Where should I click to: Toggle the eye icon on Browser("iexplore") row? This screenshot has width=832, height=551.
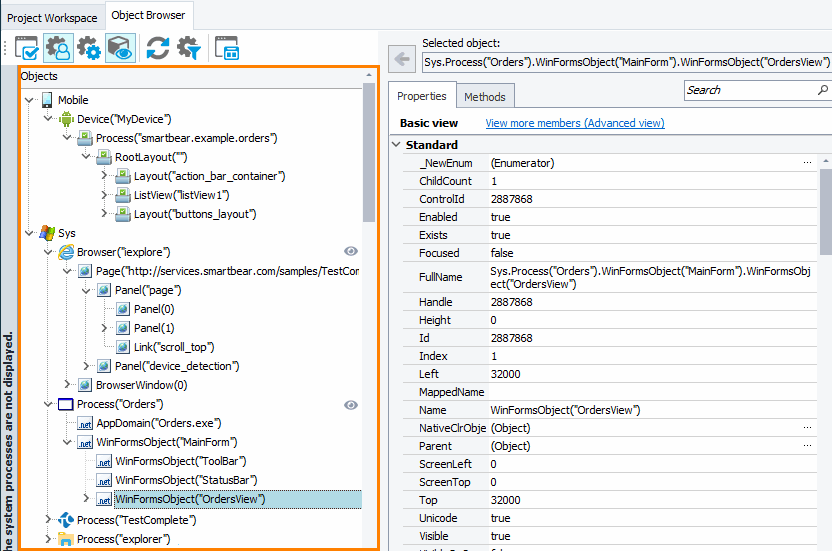pyautogui.click(x=351, y=251)
